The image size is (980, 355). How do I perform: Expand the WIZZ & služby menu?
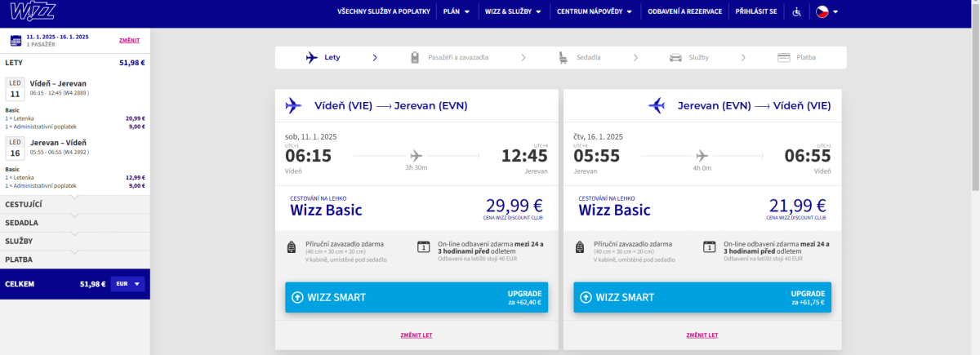coord(511,11)
